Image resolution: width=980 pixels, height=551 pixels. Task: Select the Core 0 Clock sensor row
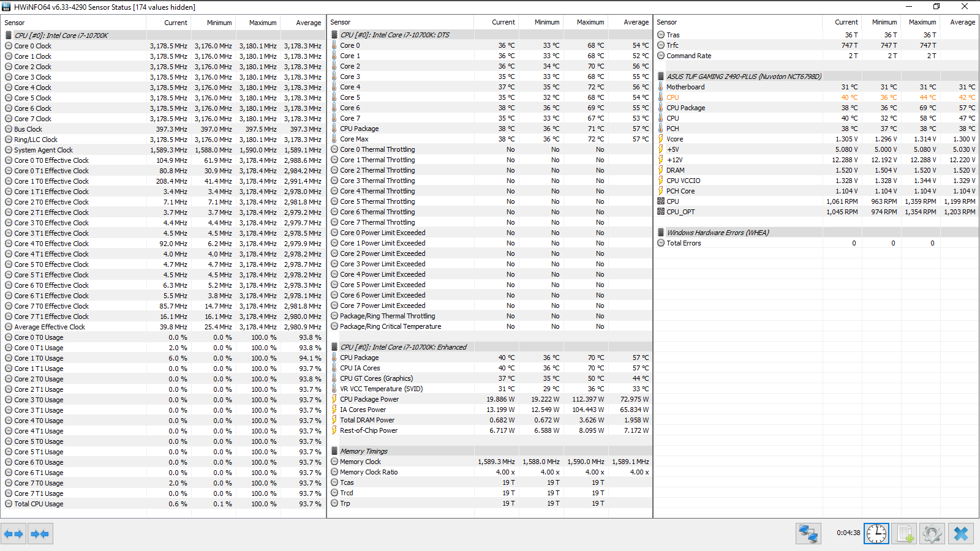tap(164, 46)
